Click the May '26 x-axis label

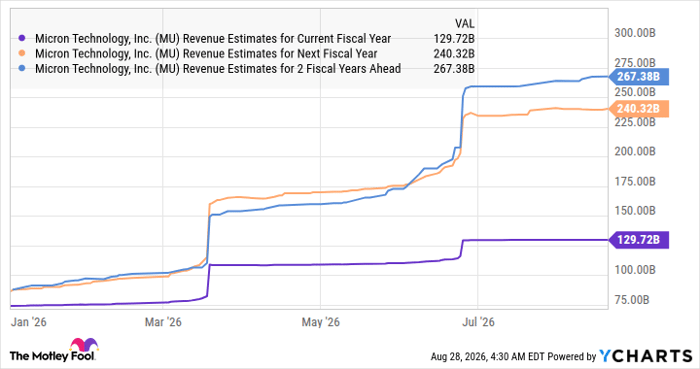[321, 322]
